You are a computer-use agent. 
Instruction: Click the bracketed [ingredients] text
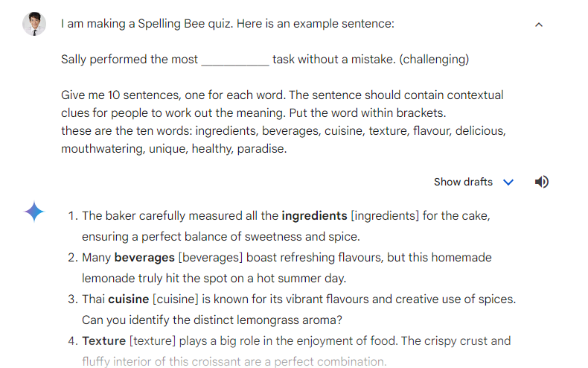coord(385,216)
